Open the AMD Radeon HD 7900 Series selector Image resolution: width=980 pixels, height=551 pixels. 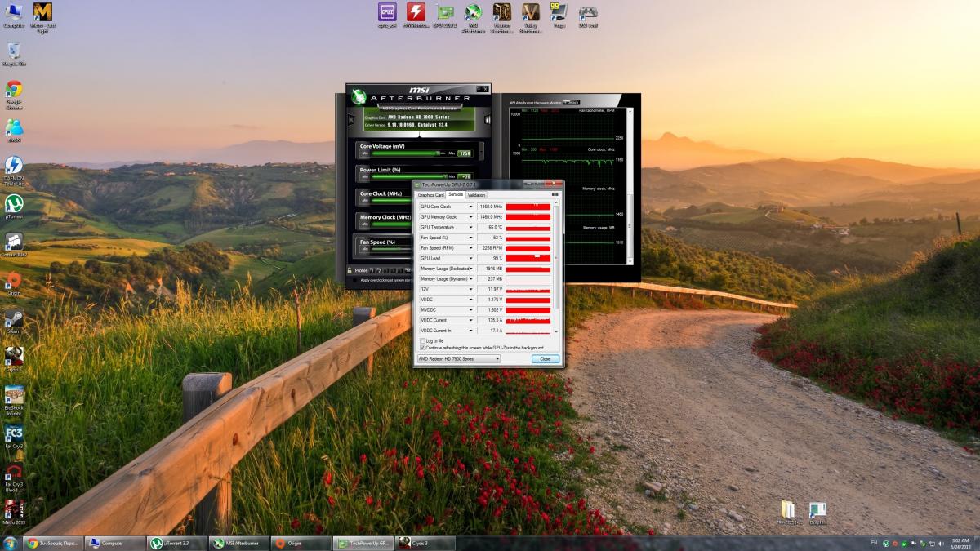coord(458,359)
